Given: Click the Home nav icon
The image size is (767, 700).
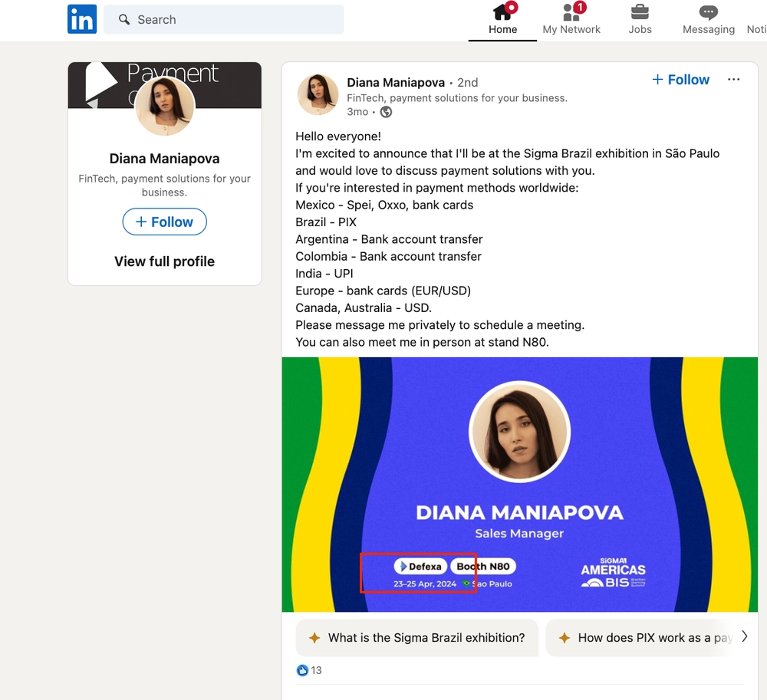Looking at the screenshot, I should pyautogui.click(x=503, y=12).
